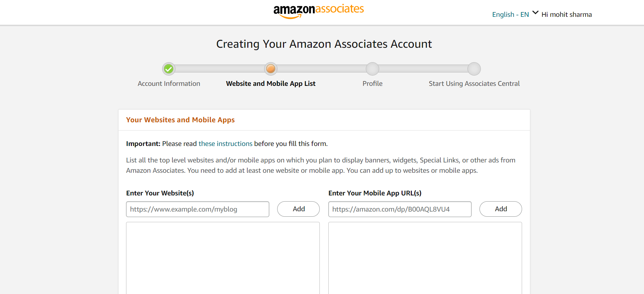Viewport: 644px width, 294px height.
Task: Click the Hi mohit sharma account name
Action: pyautogui.click(x=566, y=14)
